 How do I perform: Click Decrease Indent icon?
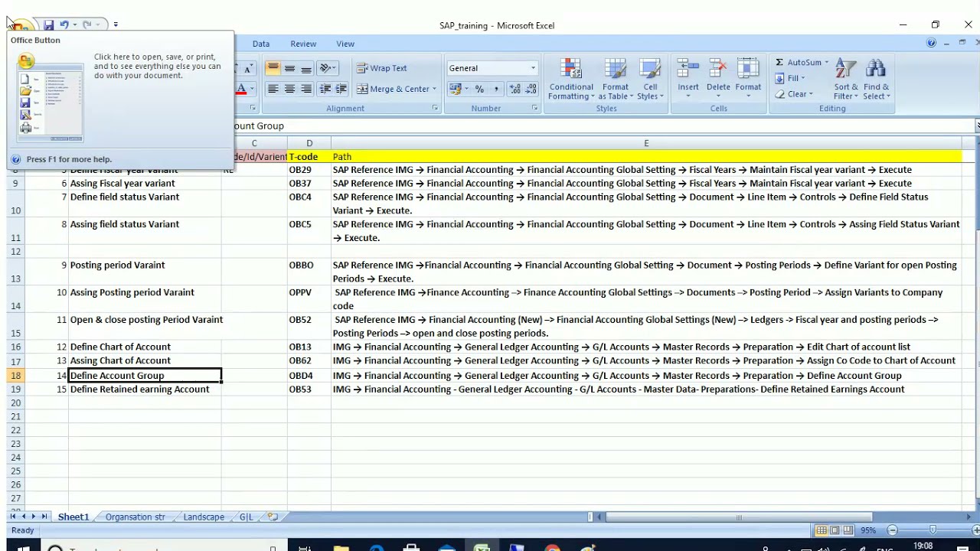325,89
